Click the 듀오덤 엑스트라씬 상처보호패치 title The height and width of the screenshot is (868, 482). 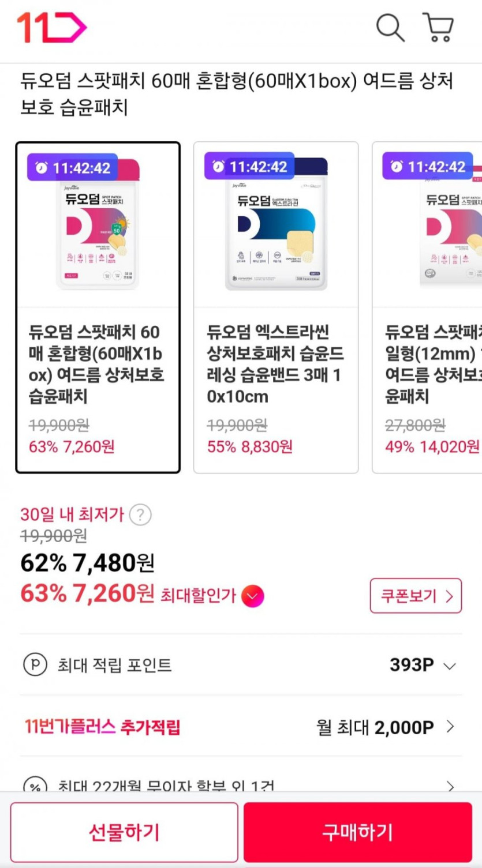[x=275, y=364]
